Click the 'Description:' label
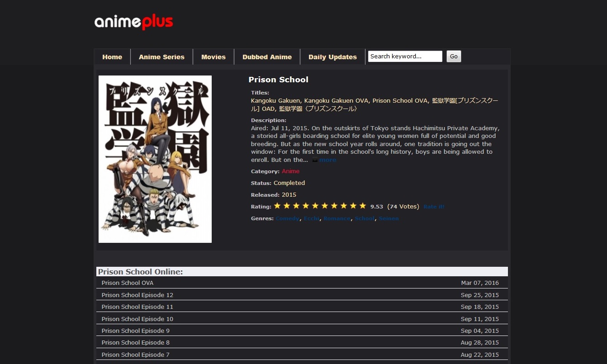 click(x=269, y=120)
